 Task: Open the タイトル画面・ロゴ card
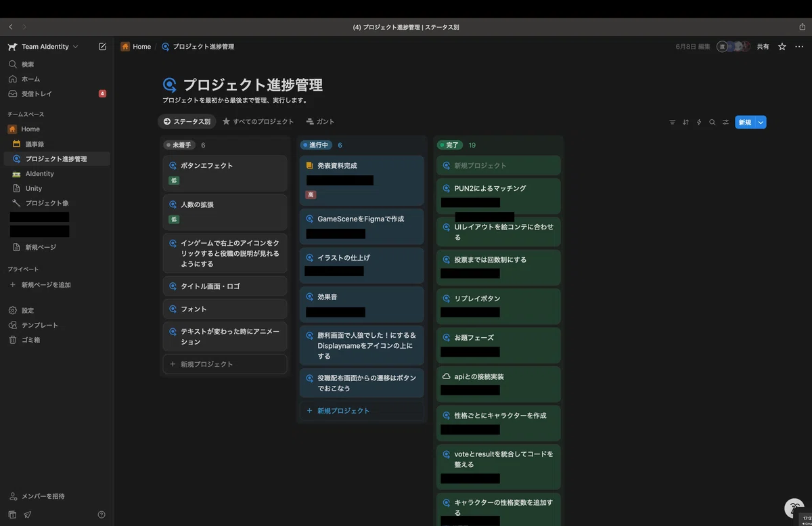(225, 286)
